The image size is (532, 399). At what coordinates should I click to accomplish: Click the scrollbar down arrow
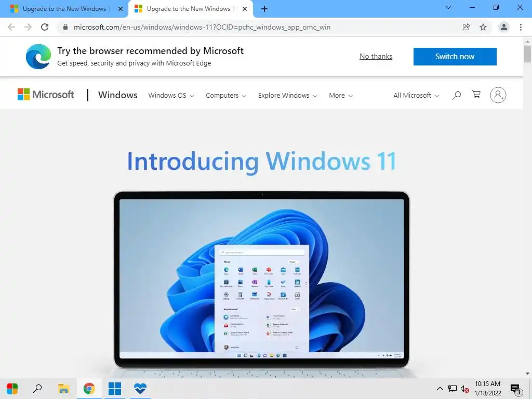[527, 374]
